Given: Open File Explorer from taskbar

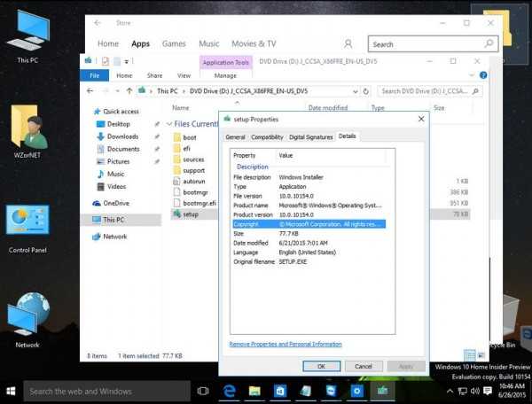Looking at the screenshot, I should (254, 391).
